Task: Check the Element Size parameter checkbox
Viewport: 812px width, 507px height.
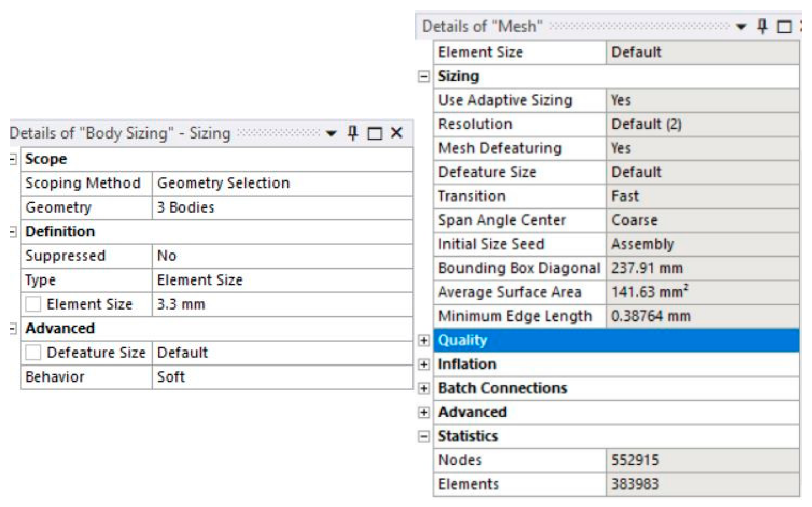Action: click(33, 304)
